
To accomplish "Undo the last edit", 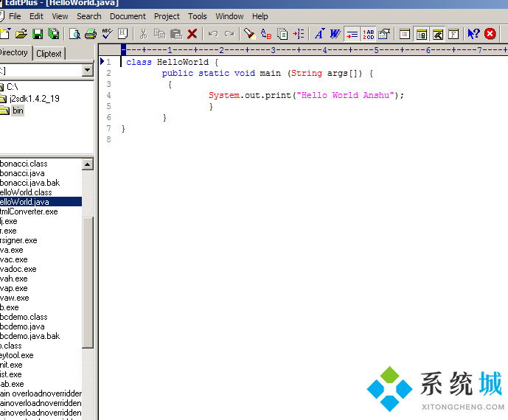I will (213, 34).
